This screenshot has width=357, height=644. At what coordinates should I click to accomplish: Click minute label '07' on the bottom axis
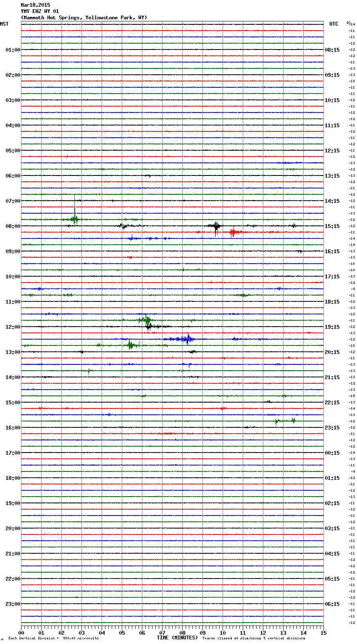pyautogui.click(x=162, y=633)
